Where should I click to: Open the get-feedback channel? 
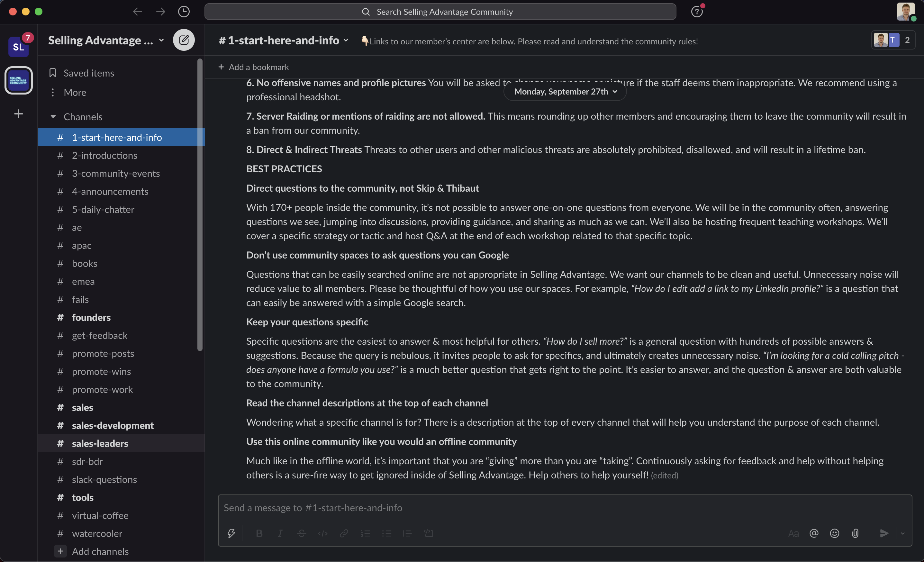point(121,335)
